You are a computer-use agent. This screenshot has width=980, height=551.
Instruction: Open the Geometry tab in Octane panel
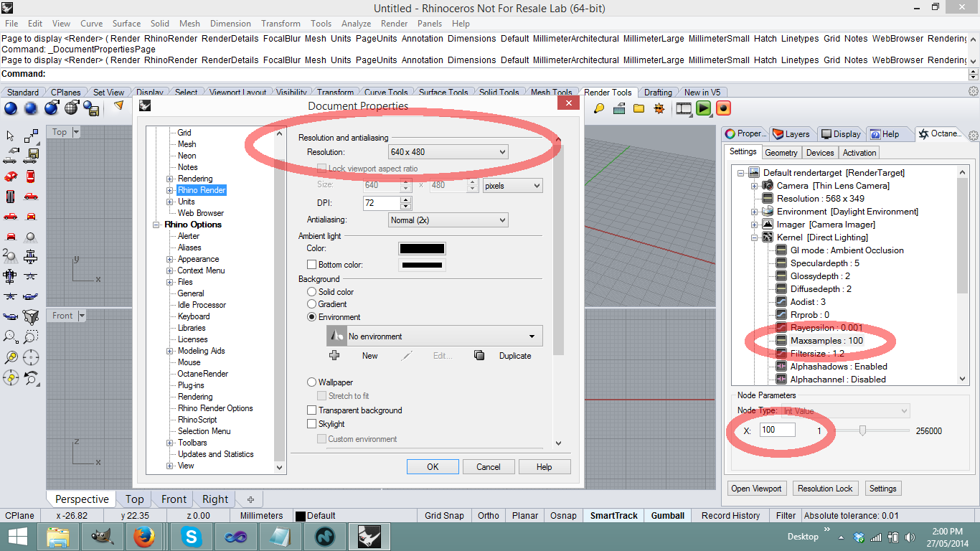click(x=781, y=152)
